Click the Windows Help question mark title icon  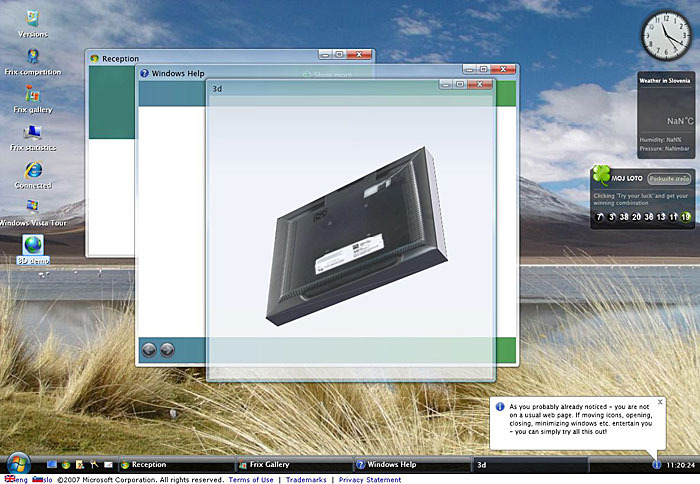click(x=144, y=73)
